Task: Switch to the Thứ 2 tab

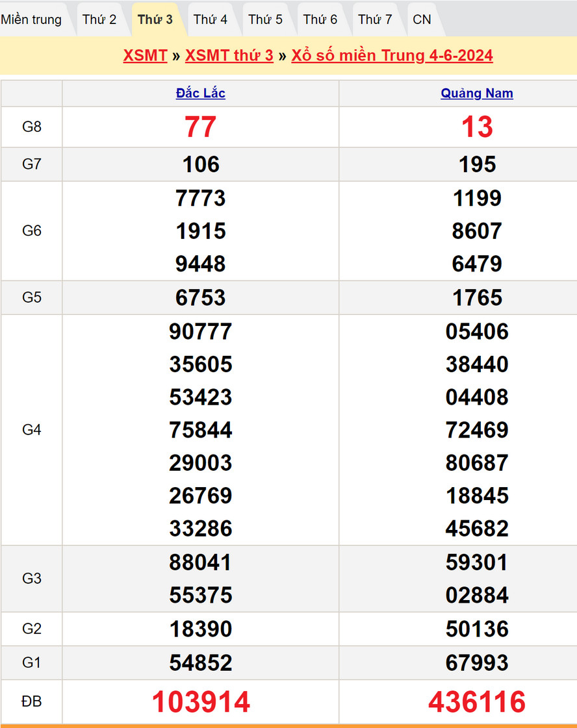Action: coord(99,19)
